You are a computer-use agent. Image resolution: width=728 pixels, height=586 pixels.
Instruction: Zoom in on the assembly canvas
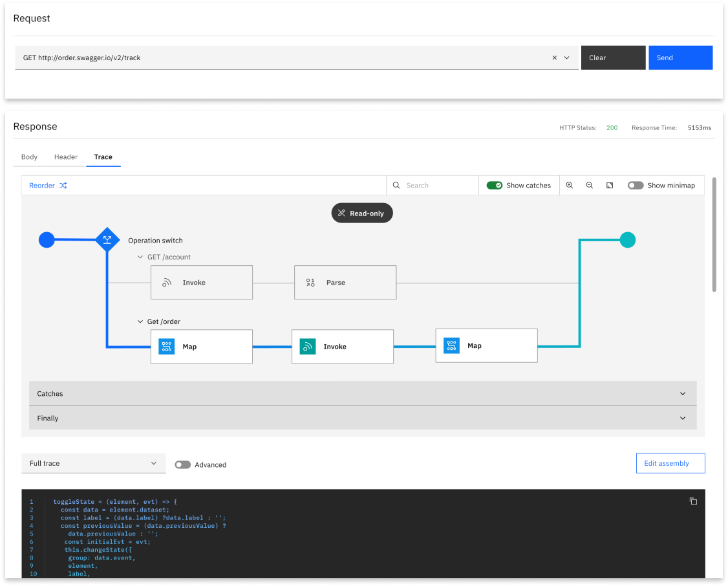tap(569, 185)
